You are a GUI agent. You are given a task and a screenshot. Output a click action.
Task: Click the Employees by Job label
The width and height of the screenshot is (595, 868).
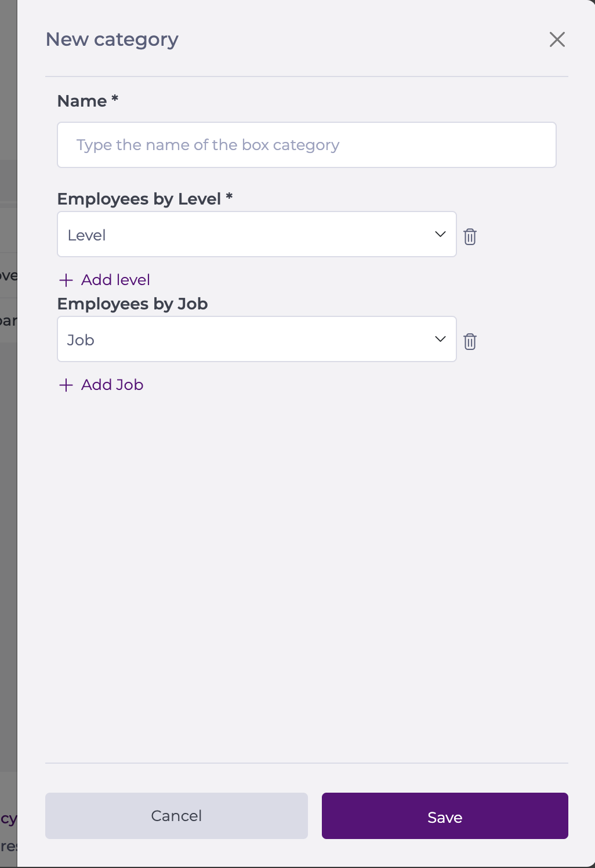click(132, 304)
